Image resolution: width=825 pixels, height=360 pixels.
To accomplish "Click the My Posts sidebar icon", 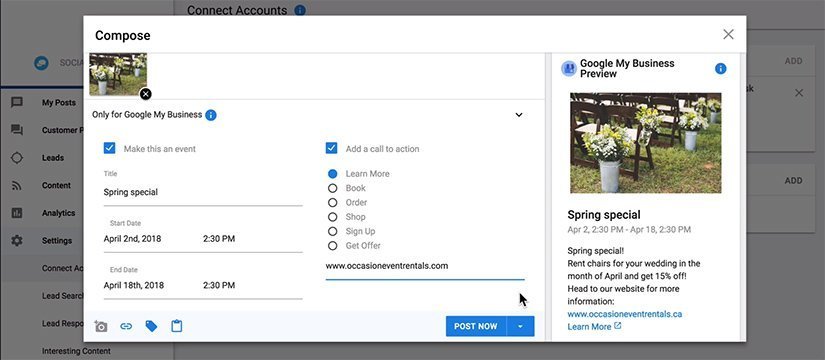I will tap(17, 102).
